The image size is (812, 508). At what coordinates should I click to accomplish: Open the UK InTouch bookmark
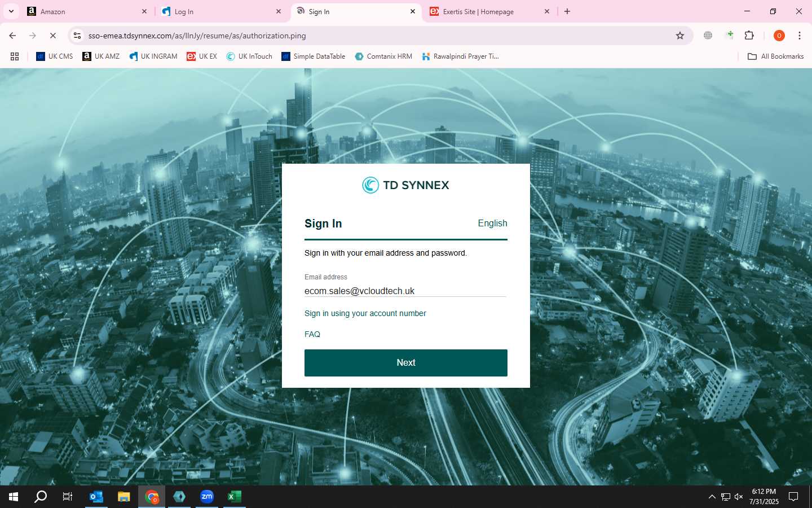[249, 56]
